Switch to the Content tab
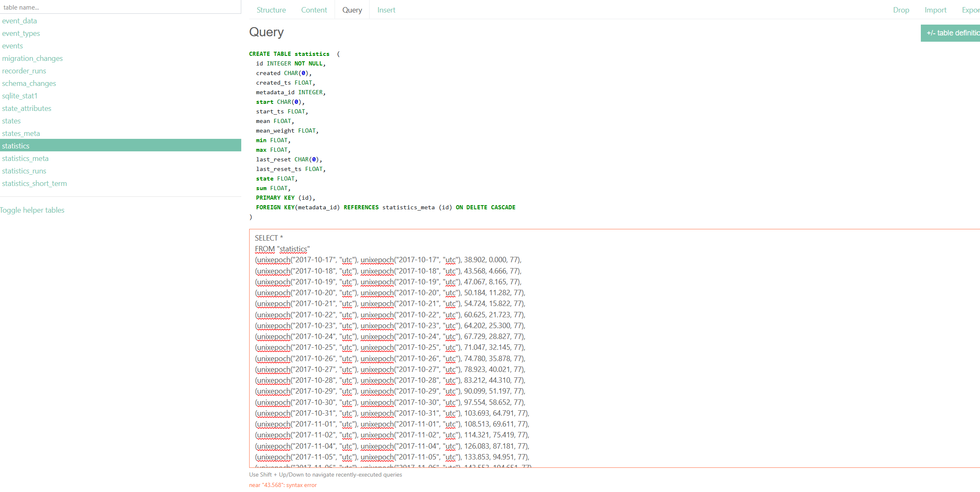Viewport: 980px width, 492px height. (314, 10)
